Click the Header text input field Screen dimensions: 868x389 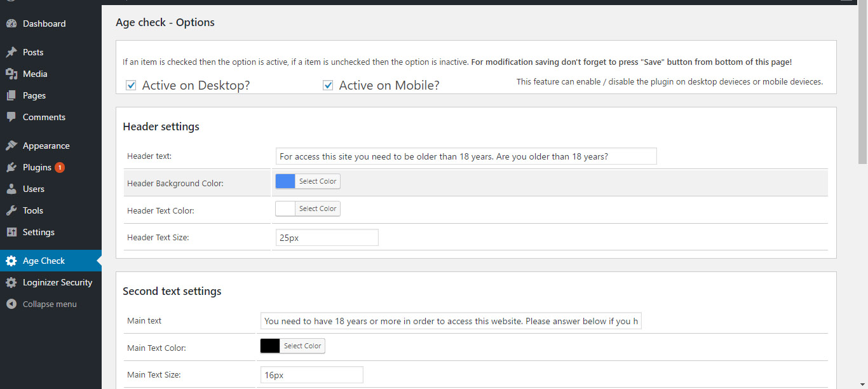click(466, 156)
